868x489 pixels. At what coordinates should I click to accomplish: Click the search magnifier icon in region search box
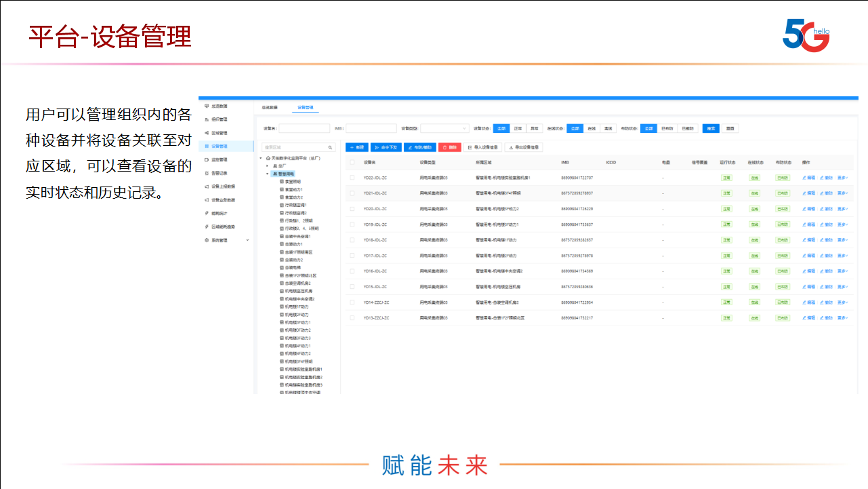point(331,147)
